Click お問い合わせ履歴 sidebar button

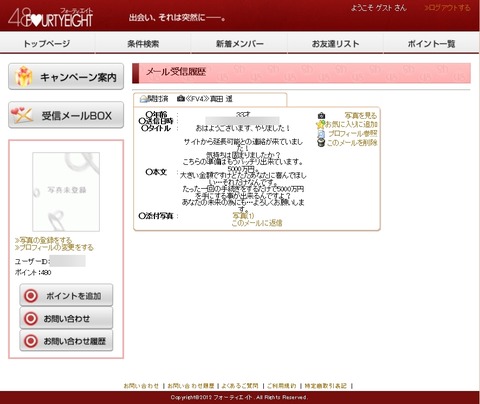66,341
